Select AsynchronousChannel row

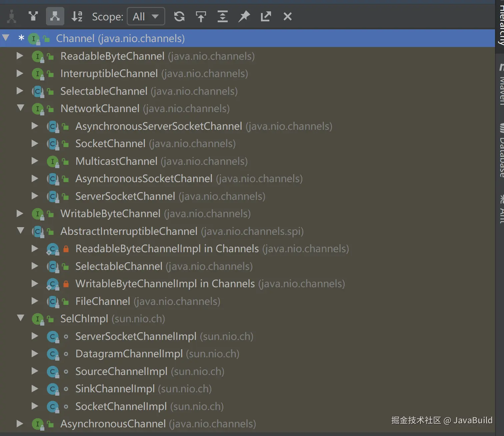coord(247,424)
